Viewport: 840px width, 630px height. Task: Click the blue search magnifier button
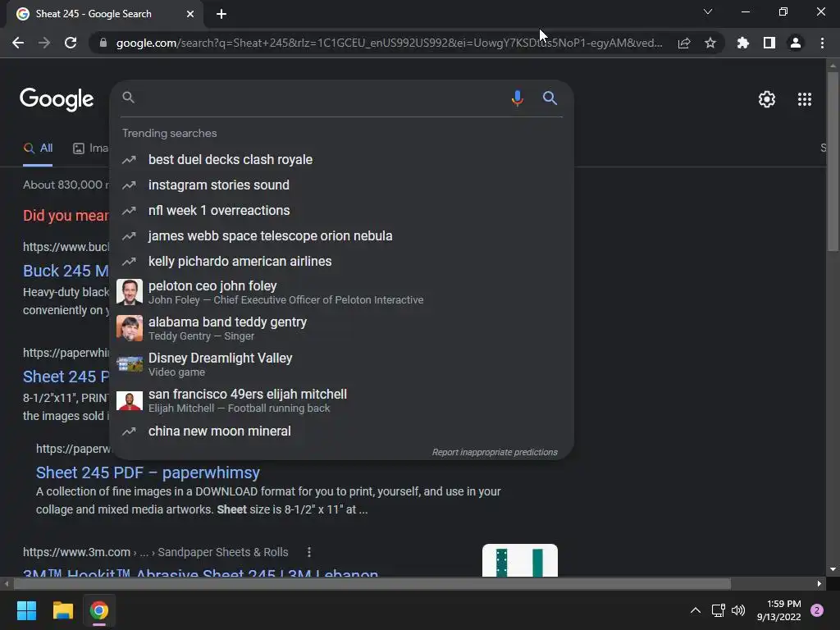550,98
